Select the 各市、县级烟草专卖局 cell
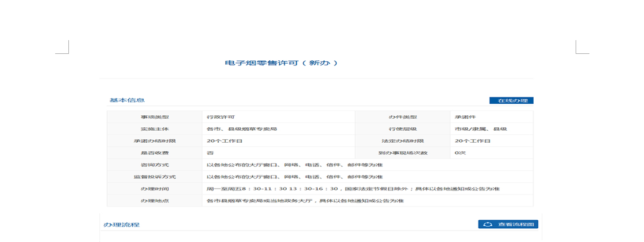 tap(242, 129)
